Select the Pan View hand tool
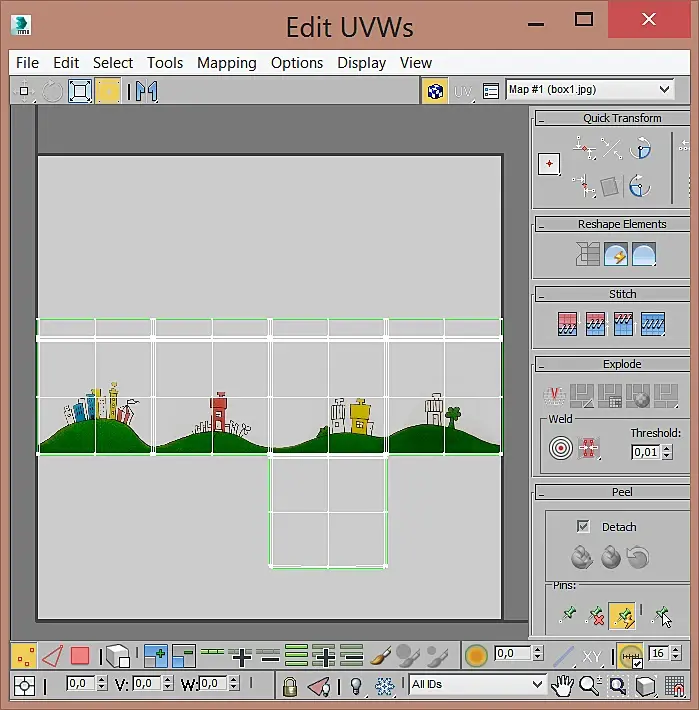 pyautogui.click(x=561, y=686)
